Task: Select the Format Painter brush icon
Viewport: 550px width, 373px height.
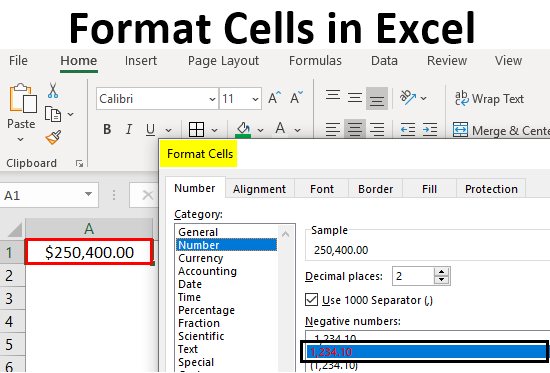Action: coord(53,138)
